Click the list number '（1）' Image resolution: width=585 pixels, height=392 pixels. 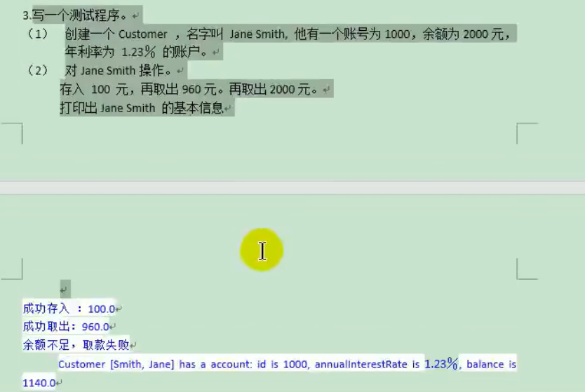pyautogui.click(x=38, y=34)
